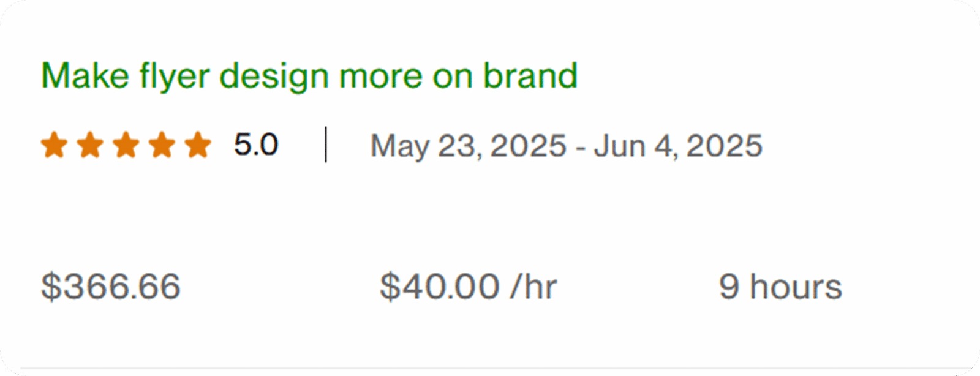Click the vertical divider beside the rating
The width and height of the screenshot is (980, 376).
coord(326,145)
